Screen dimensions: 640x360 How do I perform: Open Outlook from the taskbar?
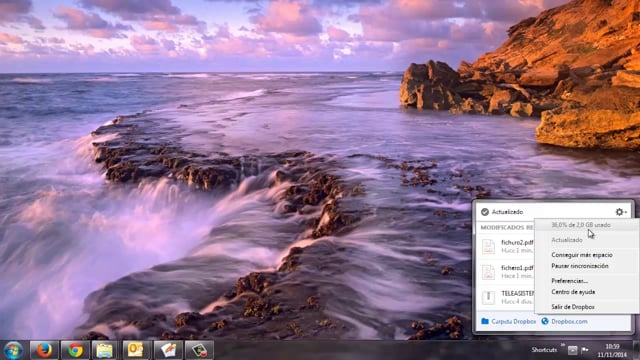click(136, 350)
